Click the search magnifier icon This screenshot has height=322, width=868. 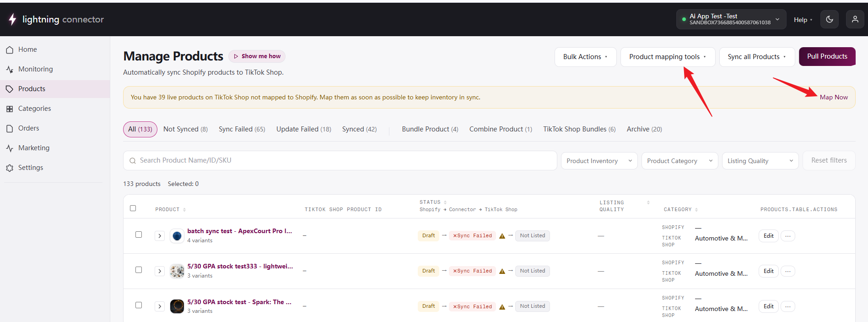pos(133,161)
